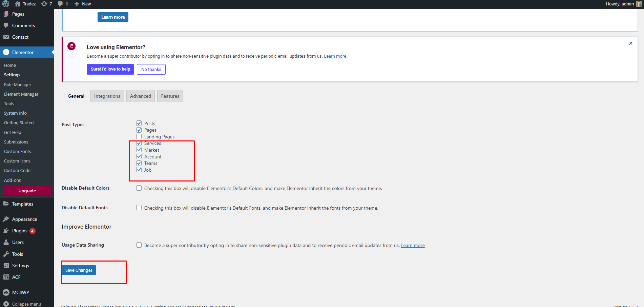Click the admin avatar thumbnail

click(x=639, y=4)
